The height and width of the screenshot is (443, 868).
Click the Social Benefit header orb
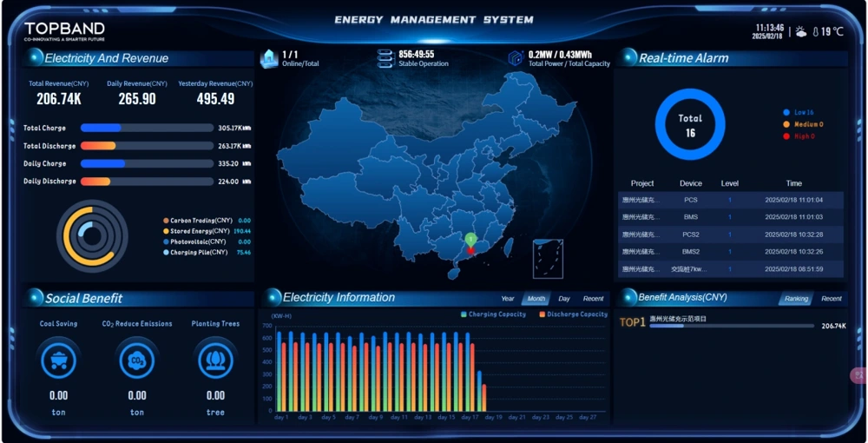(x=35, y=297)
